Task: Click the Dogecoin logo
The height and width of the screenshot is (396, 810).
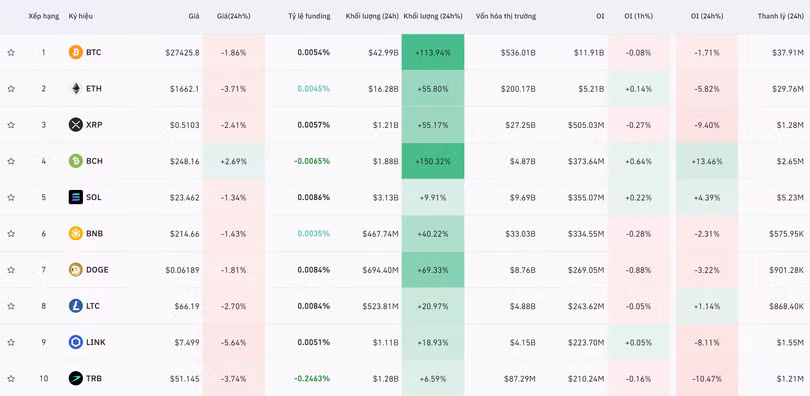Action: [75, 270]
